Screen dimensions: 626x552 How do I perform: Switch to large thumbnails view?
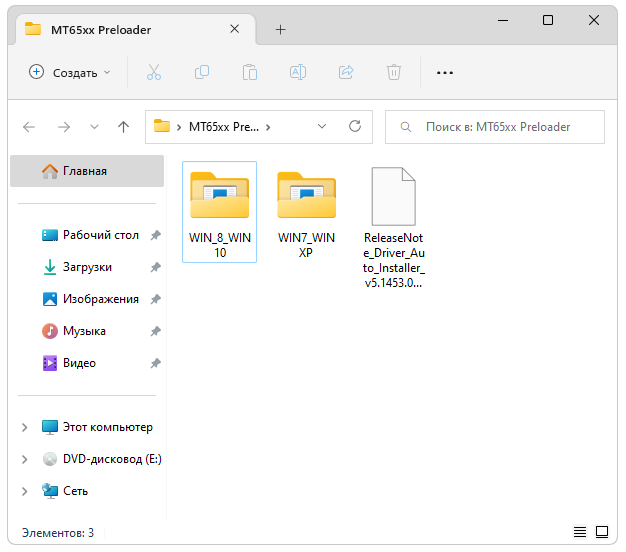click(x=602, y=532)
